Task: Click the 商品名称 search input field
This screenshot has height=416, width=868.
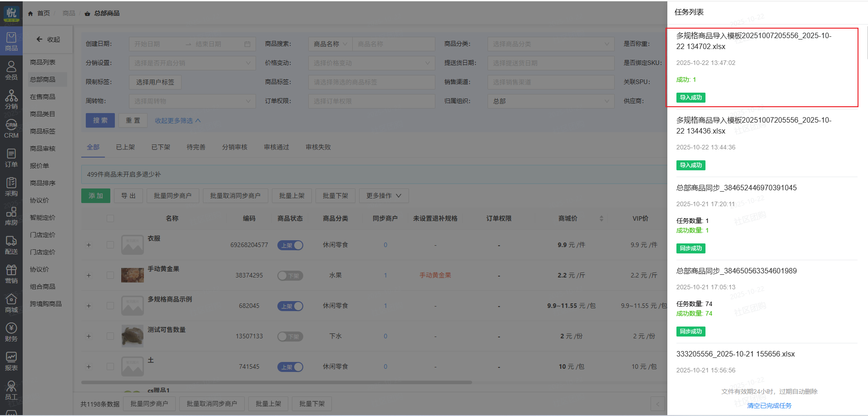Action: (x=393, y=44)
